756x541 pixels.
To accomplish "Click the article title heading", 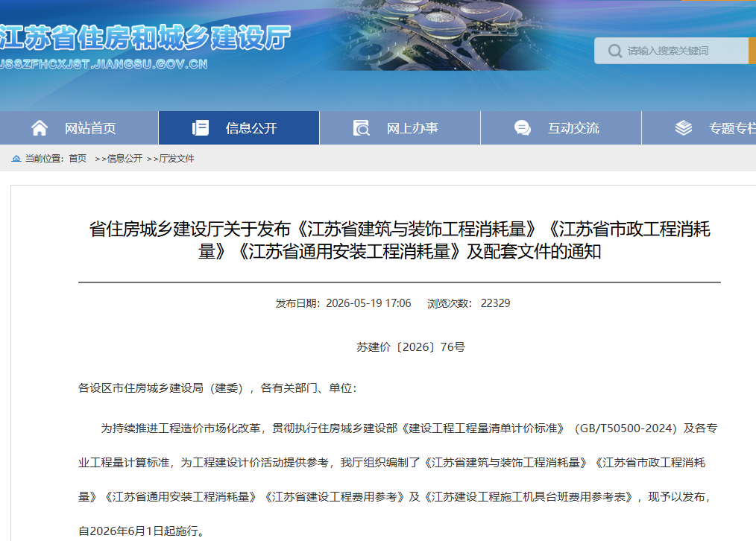I will (x=399, y=240).
